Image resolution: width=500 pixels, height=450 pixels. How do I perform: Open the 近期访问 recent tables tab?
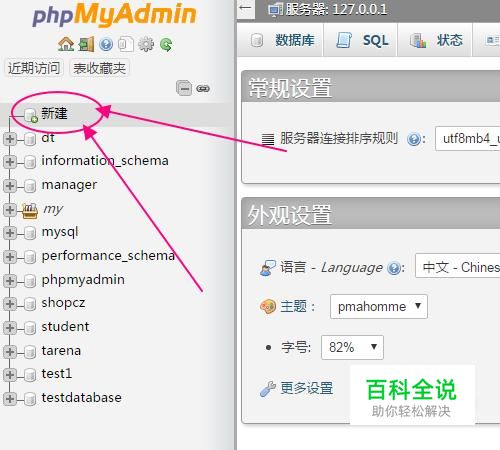click(34, 68)
